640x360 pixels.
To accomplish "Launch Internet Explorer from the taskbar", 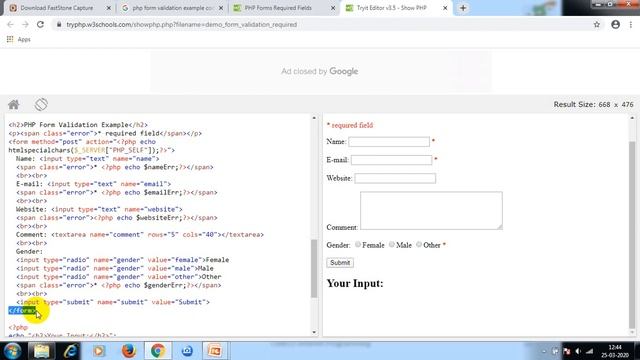I will click(x=70, y=351).
